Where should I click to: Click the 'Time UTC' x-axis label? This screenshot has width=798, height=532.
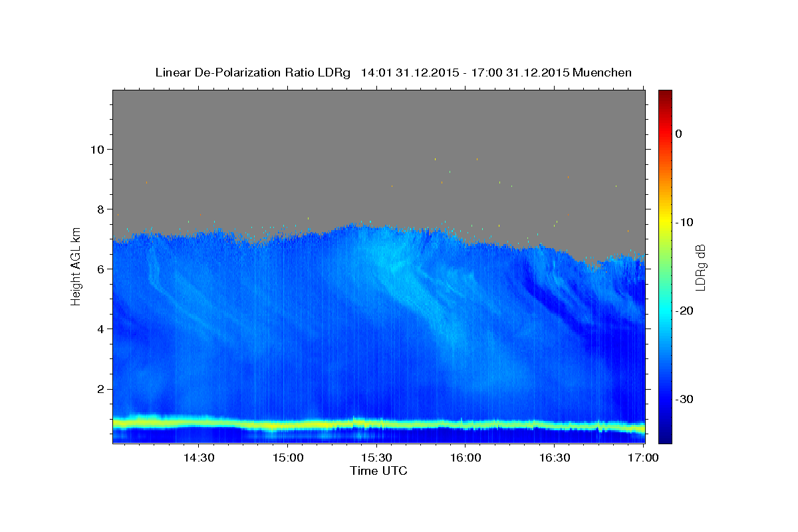pyautogui.click(x=378, y=471)
